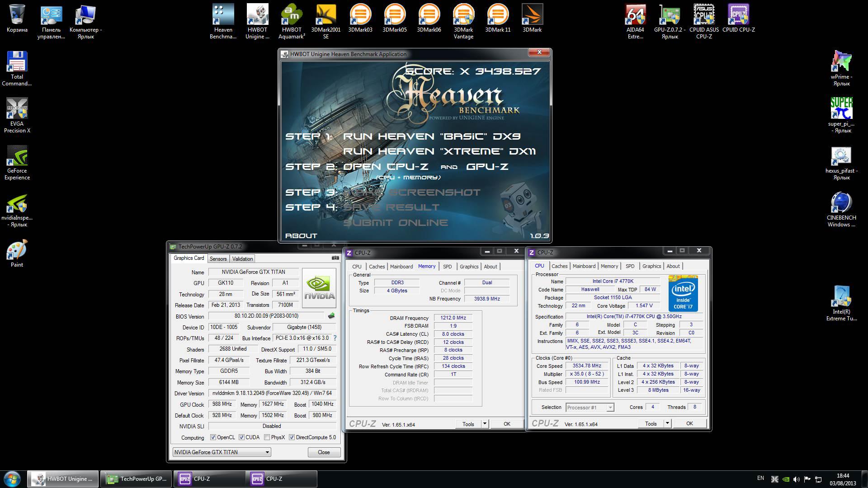Launch 3DMark desktop icon
The height and width of the screenshot is (488, 868).
(x=532, y=19)
